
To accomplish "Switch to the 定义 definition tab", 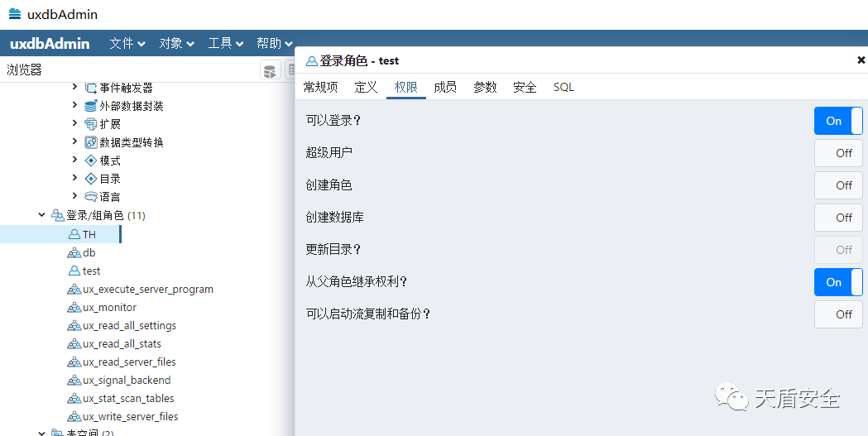I will tap(366, 87).
